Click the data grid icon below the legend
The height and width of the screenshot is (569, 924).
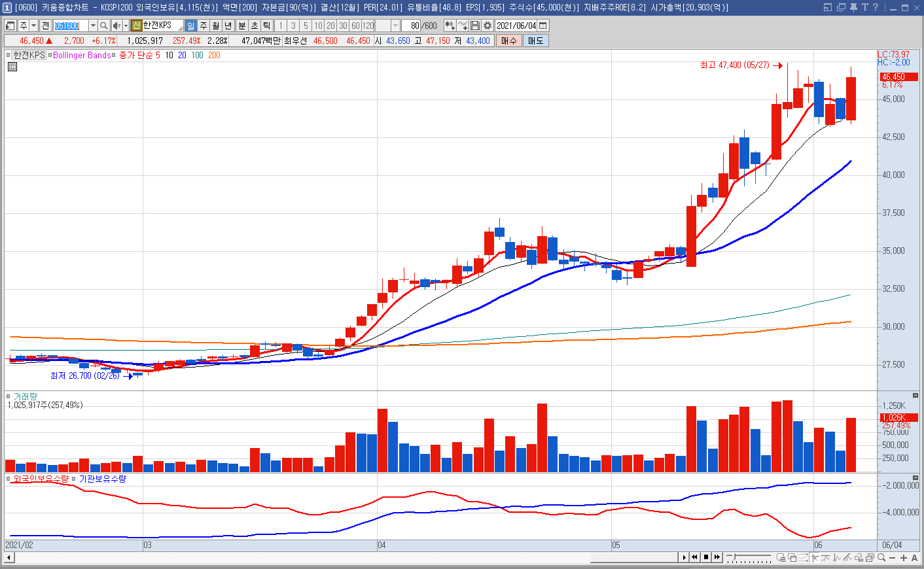point(12,67)
